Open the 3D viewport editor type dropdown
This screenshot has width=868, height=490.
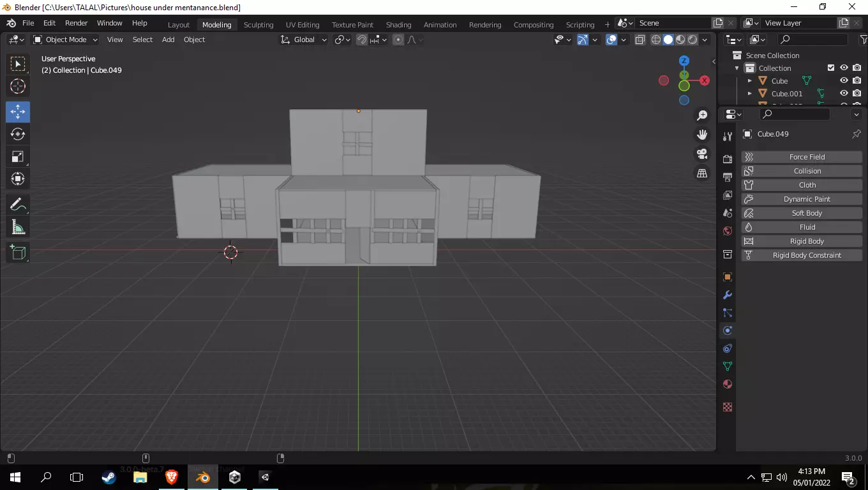[x=17, y=40]
